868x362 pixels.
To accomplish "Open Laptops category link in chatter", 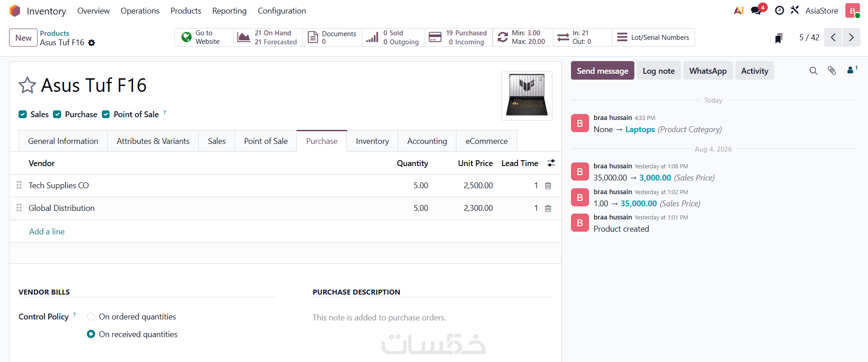I will point(640,129).
